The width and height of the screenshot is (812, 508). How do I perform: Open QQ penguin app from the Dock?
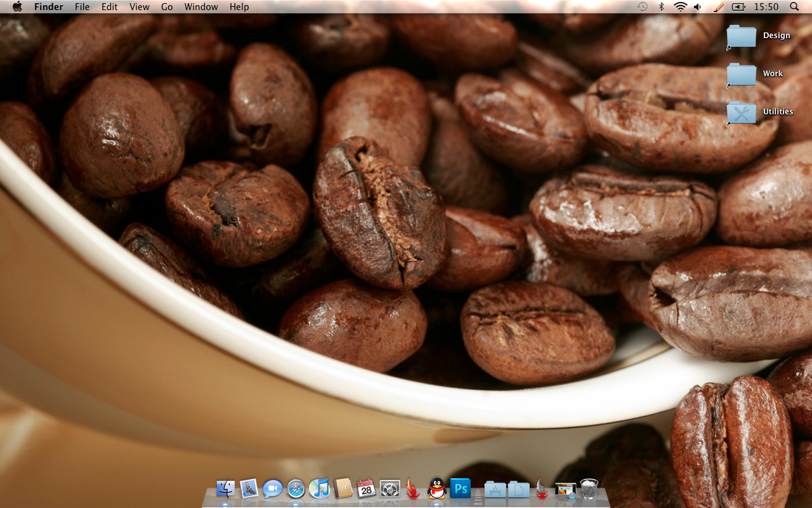pyautogui.click(x=436, y=488)
